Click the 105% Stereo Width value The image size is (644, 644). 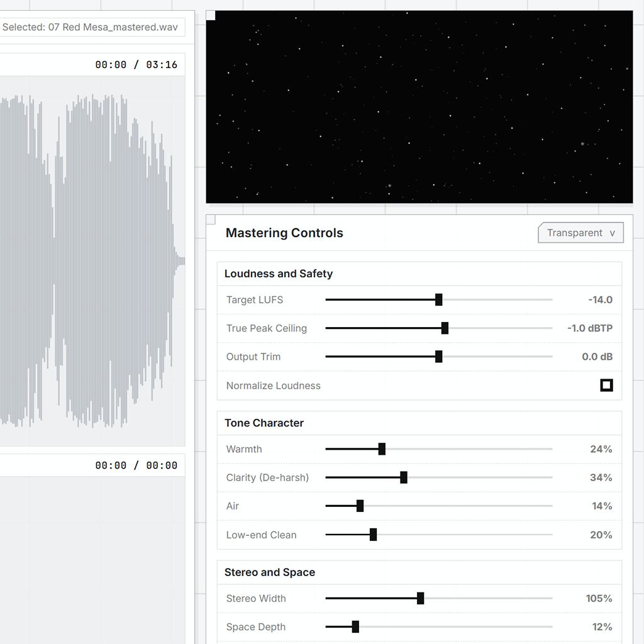click(598, 599)
